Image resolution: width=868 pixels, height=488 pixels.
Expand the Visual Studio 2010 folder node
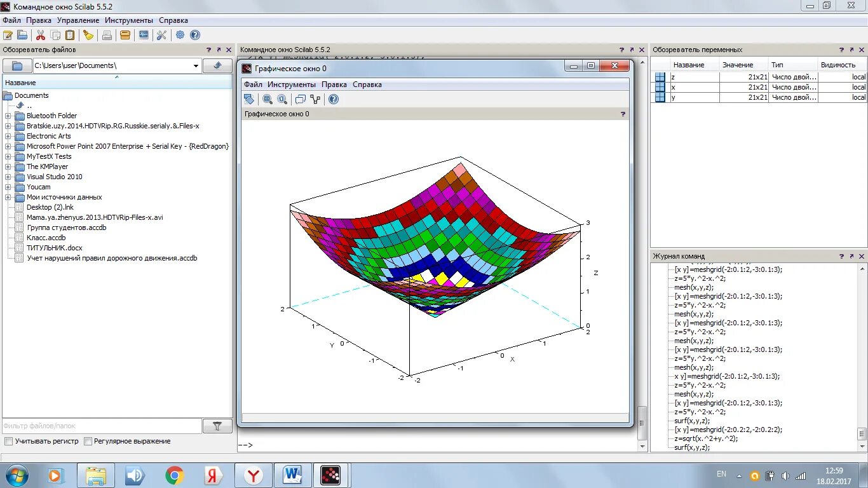click(8, 177)
